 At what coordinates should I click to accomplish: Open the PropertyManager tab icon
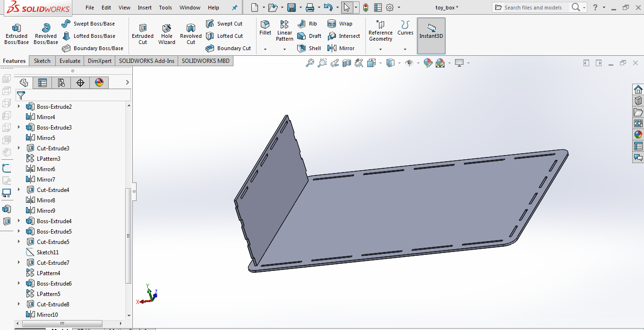click(x=43, y=83)
